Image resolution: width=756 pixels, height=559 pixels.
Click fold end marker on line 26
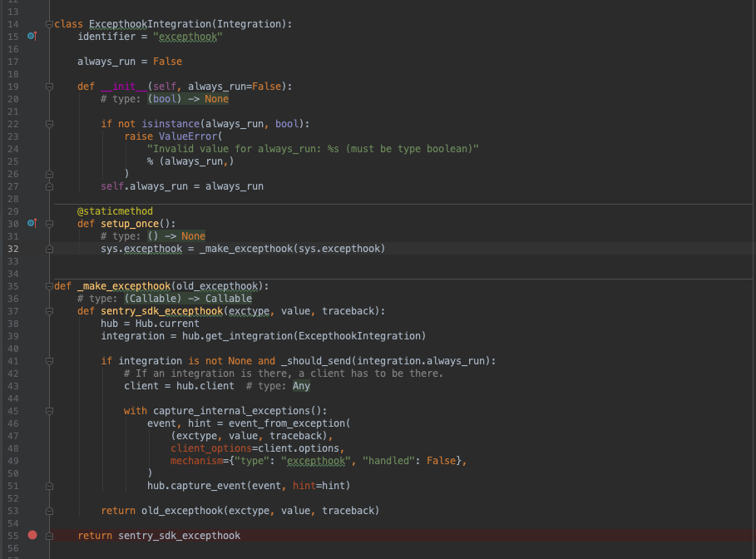(49, 174)
